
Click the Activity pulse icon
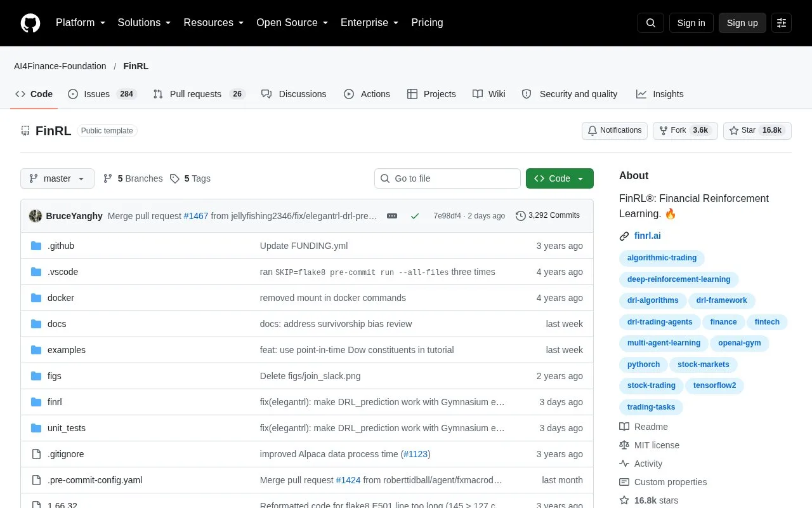(624, 464)
